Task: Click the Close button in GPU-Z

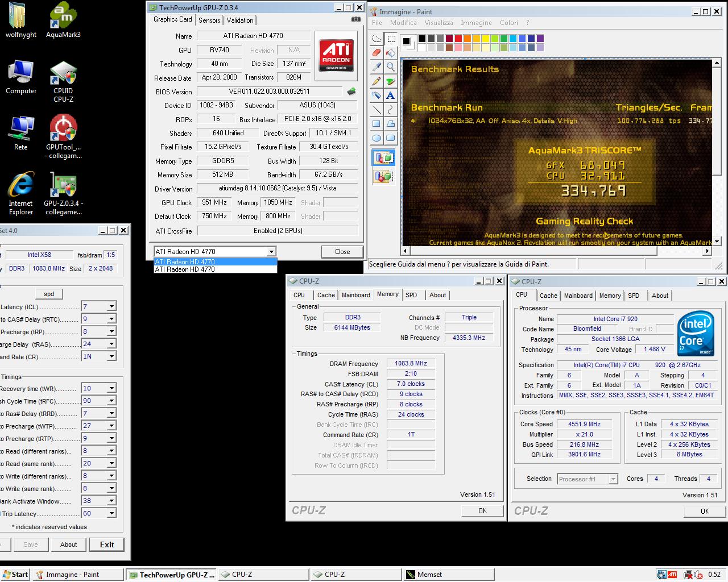Action: pos(342,251)
